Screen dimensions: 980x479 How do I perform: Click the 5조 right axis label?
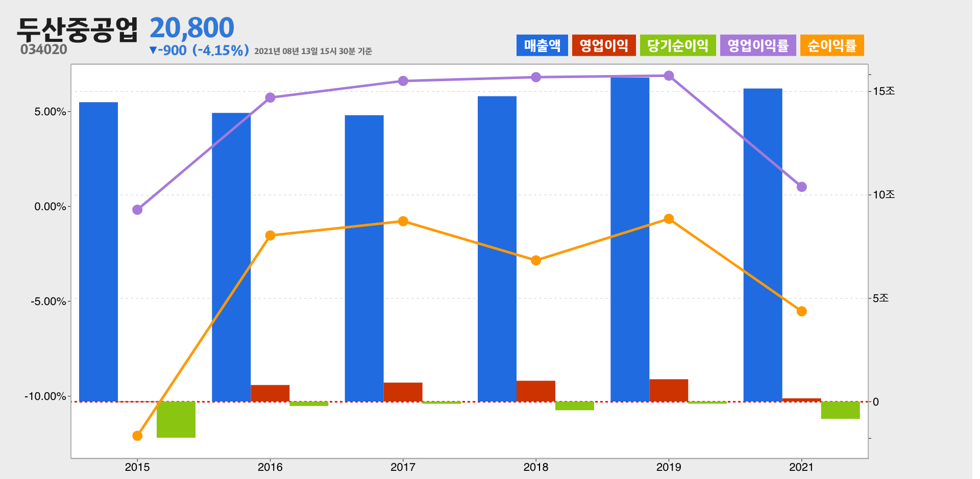(x=880, y=298)
